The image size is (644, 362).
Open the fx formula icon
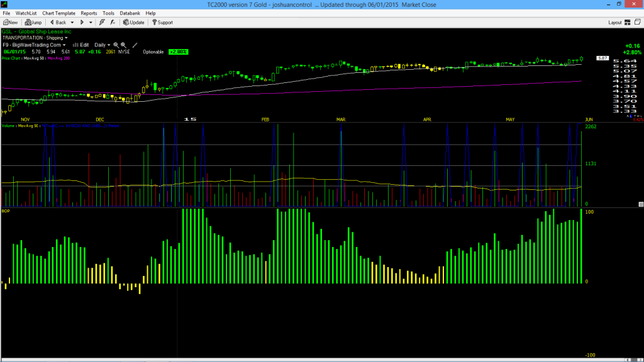pos(113,23)
